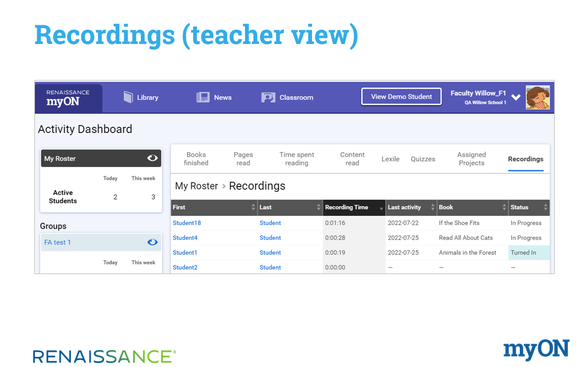
Task: Click Student last name in Student4 row
Action: (x=270, y=238)
